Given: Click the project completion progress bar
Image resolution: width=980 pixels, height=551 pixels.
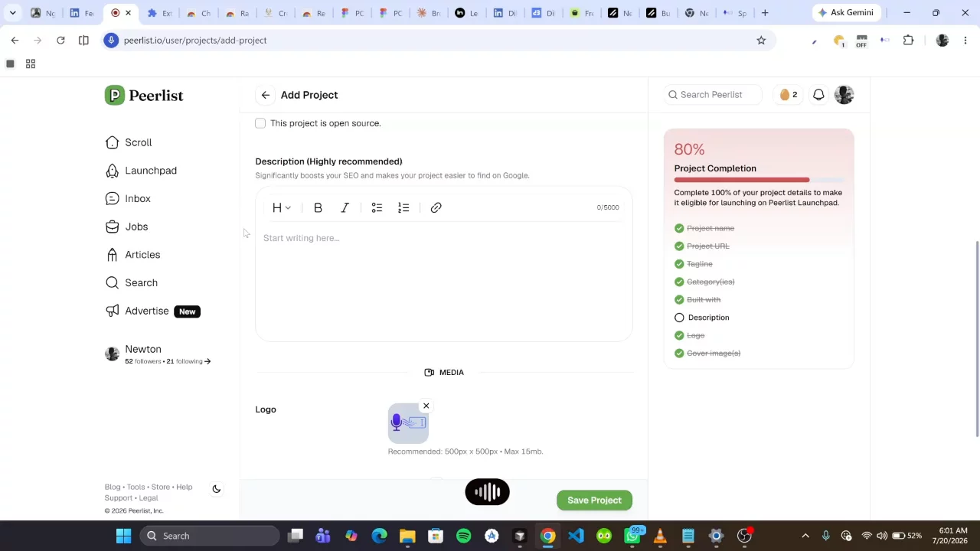Looking at the screenshot, I should pos(758,180).
